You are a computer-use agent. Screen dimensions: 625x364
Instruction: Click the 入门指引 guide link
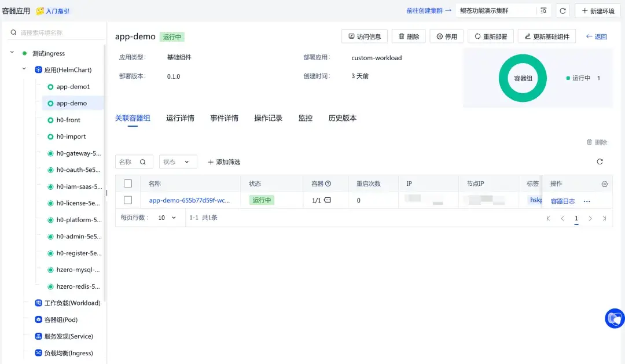click(53, 11)
